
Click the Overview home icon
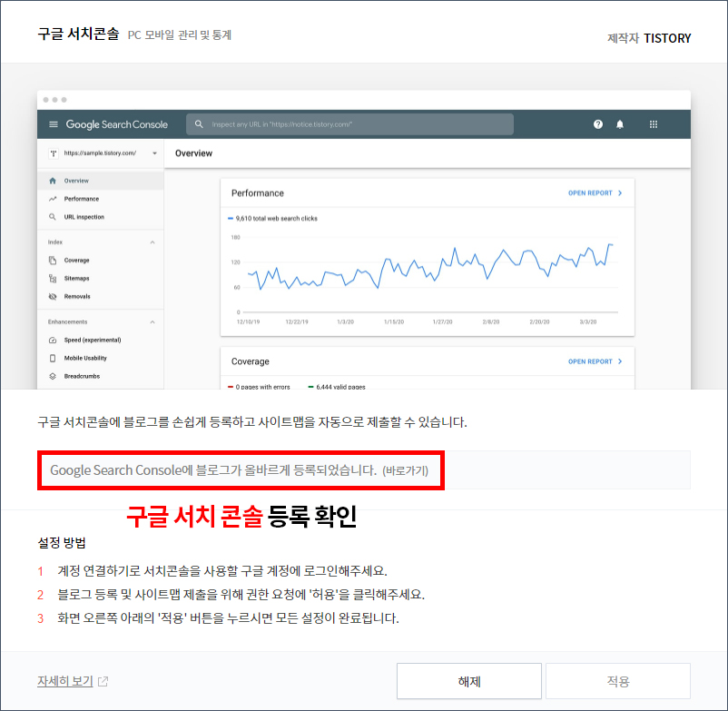point(53,181)
